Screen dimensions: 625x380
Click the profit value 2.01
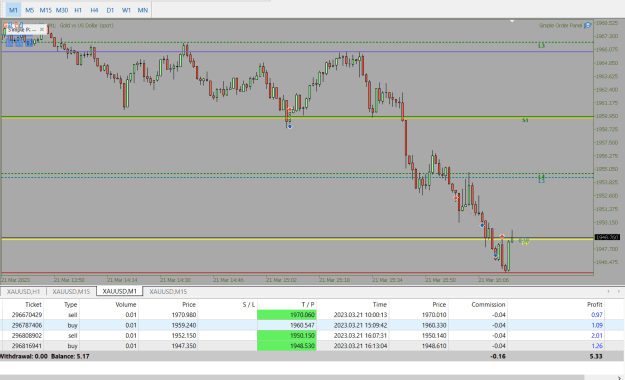pyautogui.click(x=597, y=335)
